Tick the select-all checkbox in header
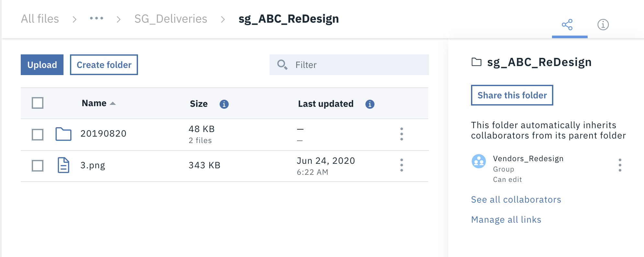644x257 pixels. [38, 103]
